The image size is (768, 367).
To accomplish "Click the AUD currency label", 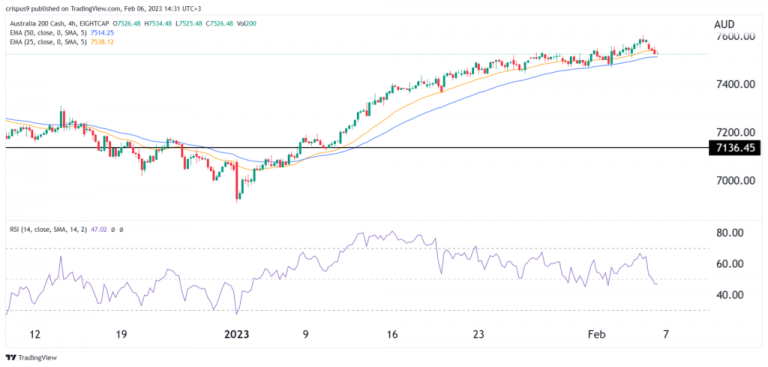I will pyautogui.click(x=734, y=23).
